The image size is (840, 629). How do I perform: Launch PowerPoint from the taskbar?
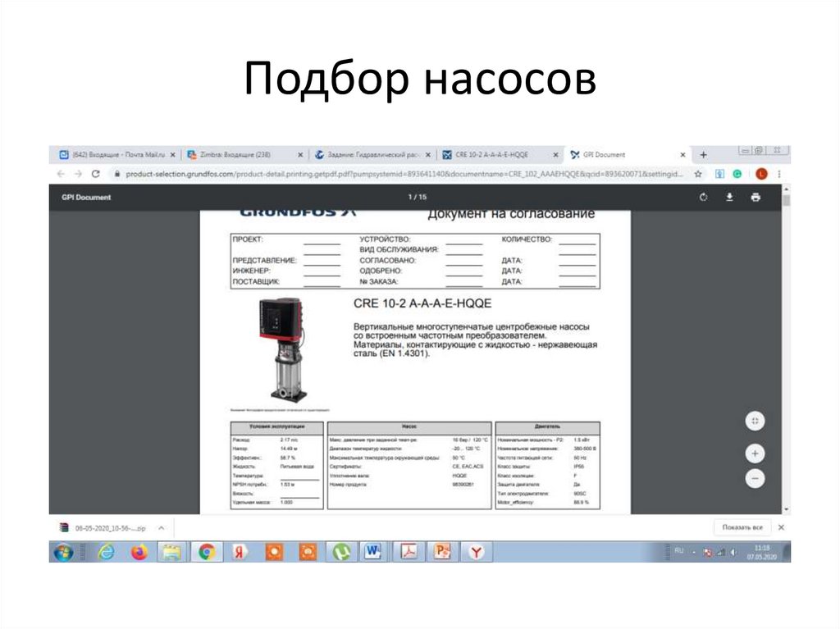(441, 553)
